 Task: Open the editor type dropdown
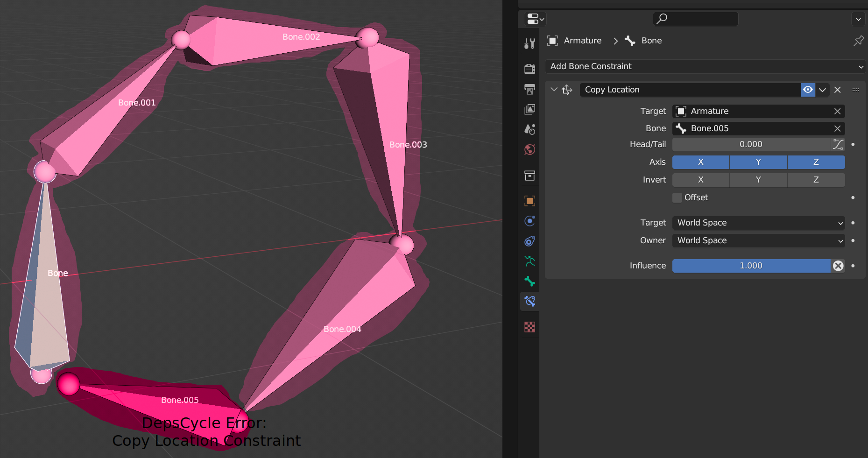click(535, 19)
